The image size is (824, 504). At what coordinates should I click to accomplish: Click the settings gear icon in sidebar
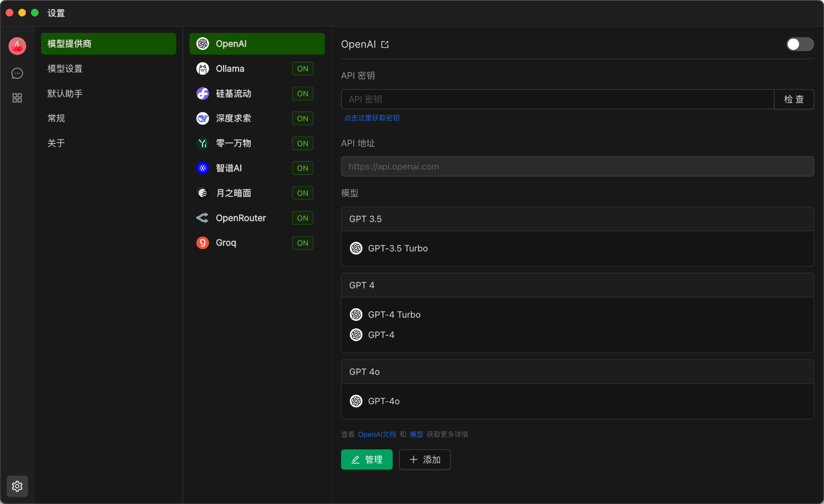[17, 486]
